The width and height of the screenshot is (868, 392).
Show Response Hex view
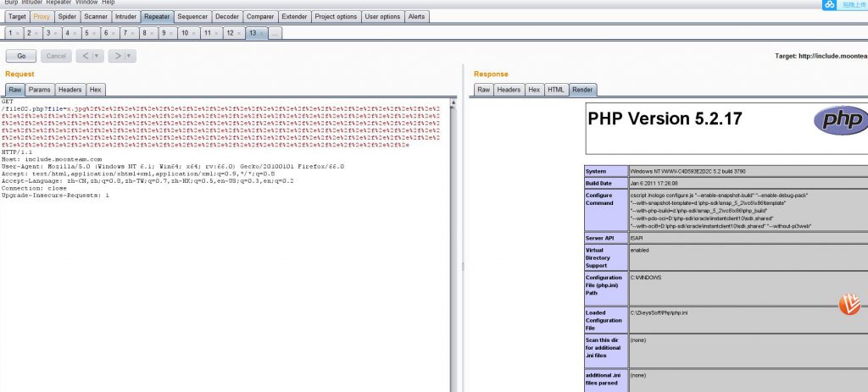point(534,90)
